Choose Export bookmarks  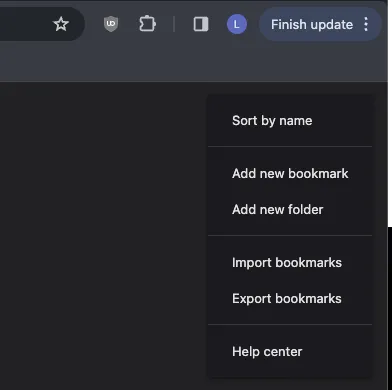[x=290, y=298]
